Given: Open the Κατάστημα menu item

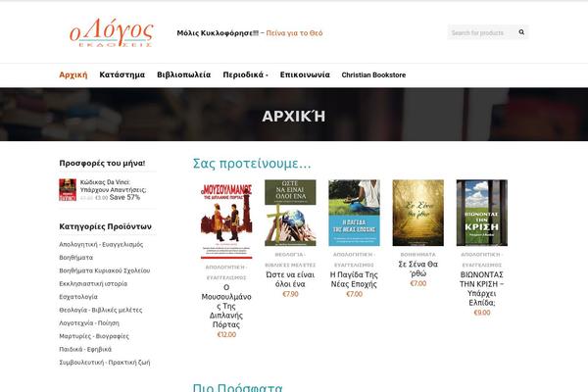Looking at the screenshot, I should tap(122, 74).
